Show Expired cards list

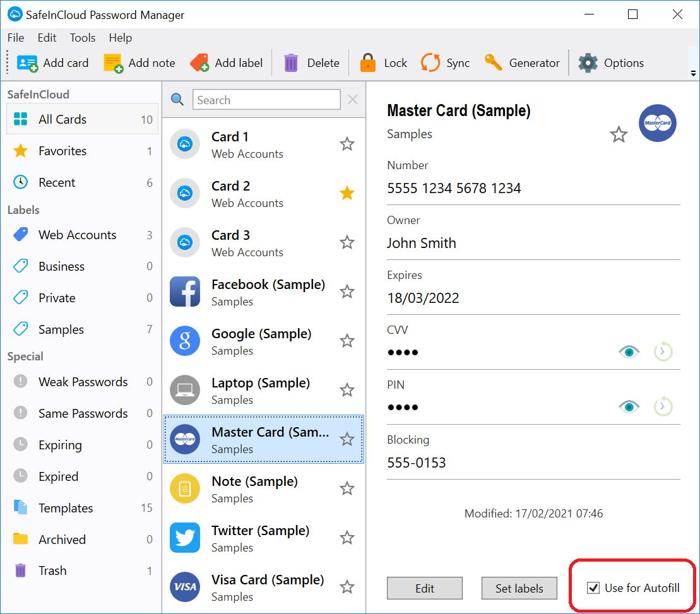click(83, 476)
